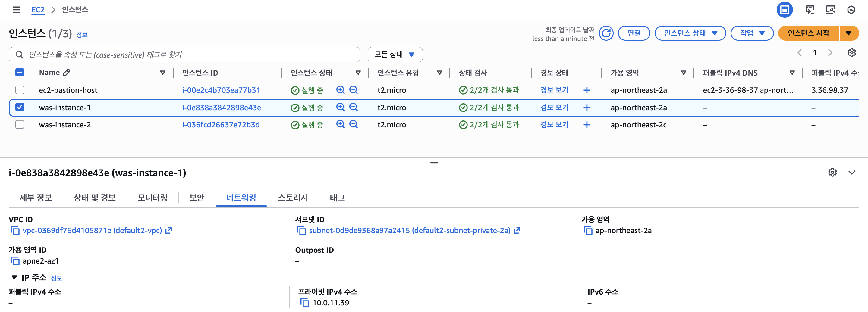Screen dimensions: 868x312
Task: Switch to the 보안 tab
Action: pyautogui.click(x=197, y=198)
